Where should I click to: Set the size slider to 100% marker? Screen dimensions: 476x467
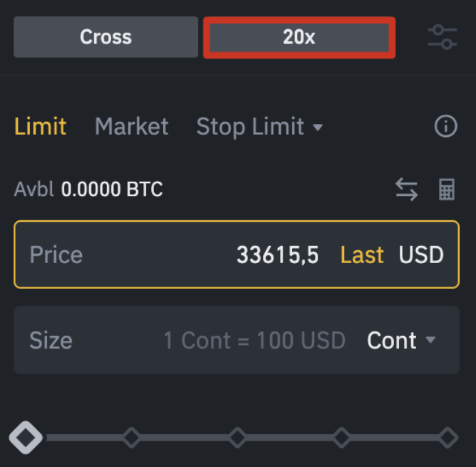pos(447,437)
